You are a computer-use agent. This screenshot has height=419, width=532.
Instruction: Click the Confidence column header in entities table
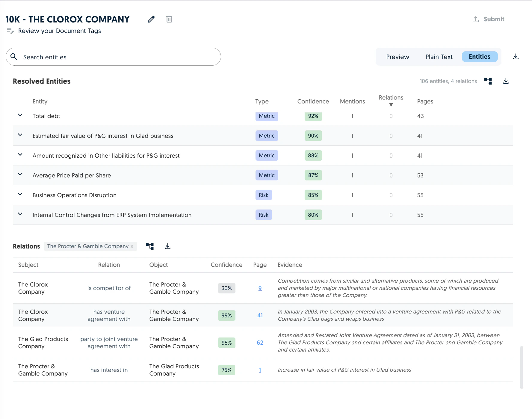coord(313,102)
